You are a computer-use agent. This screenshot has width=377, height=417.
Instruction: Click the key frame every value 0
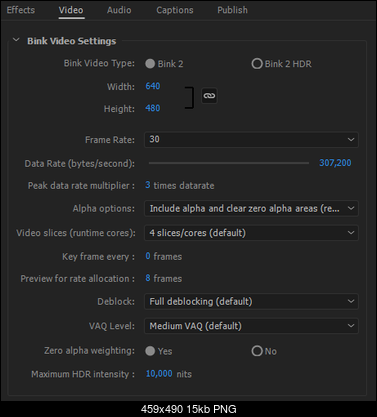(x=148, y=256)
